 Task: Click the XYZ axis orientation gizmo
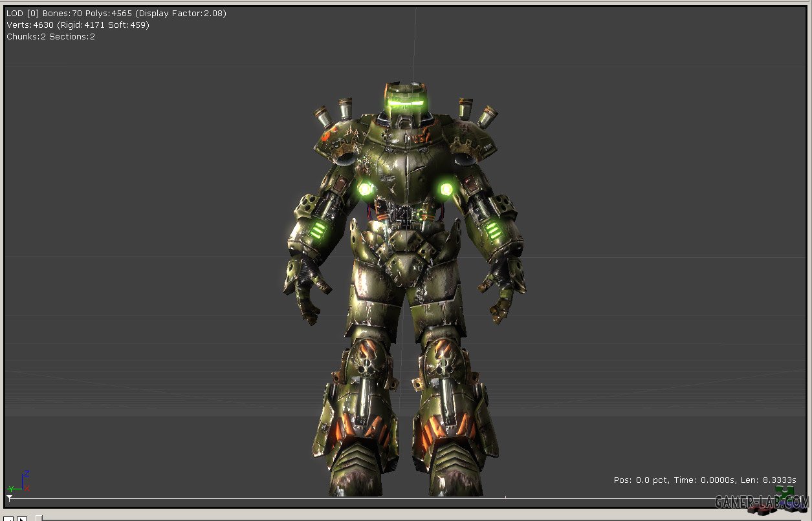19,482
